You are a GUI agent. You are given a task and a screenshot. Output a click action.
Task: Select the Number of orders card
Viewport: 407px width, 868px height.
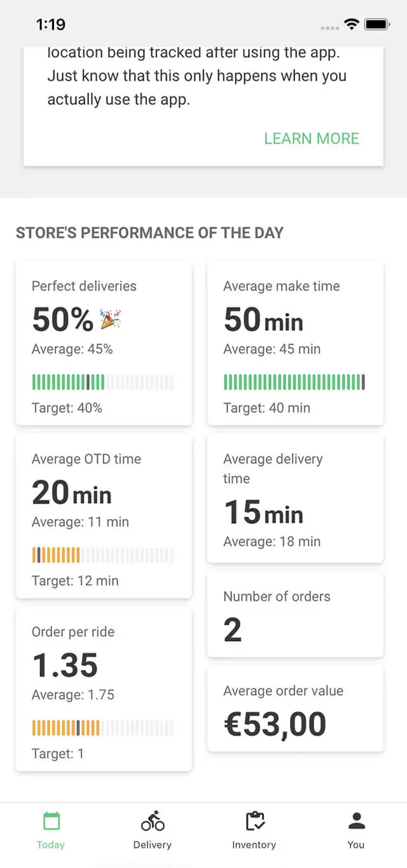pyautogui.click(x=295, y=614)
